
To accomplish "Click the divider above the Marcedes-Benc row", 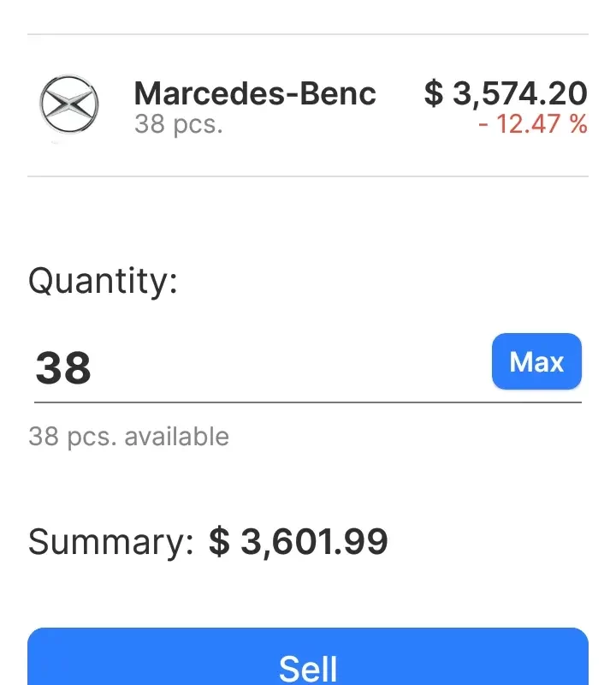I will click(308, 34).
